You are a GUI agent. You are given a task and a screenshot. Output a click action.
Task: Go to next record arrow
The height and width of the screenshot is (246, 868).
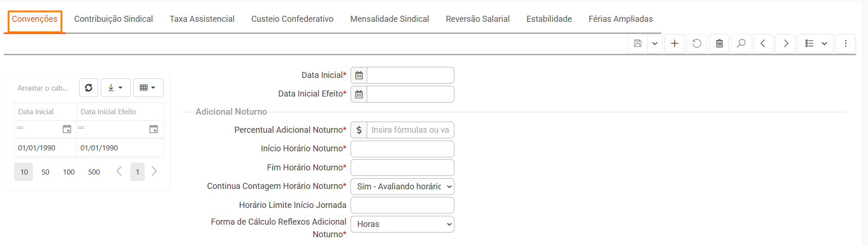click(x=786, y=43)
